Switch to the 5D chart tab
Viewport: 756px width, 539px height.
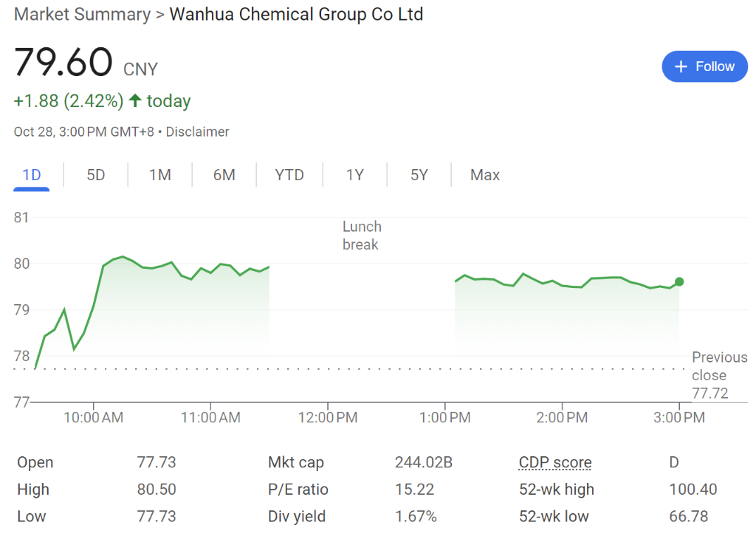(x=96, y=175)
